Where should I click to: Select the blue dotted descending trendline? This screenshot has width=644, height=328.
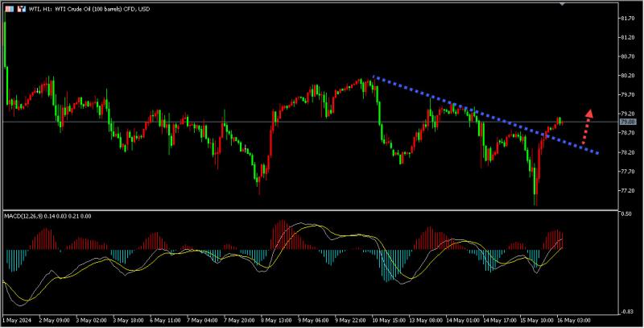(x=486, y=115)
